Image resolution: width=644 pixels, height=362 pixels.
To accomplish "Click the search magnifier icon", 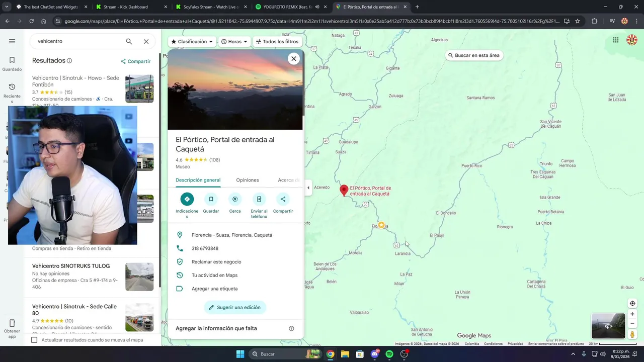I will tap(129, 41).
